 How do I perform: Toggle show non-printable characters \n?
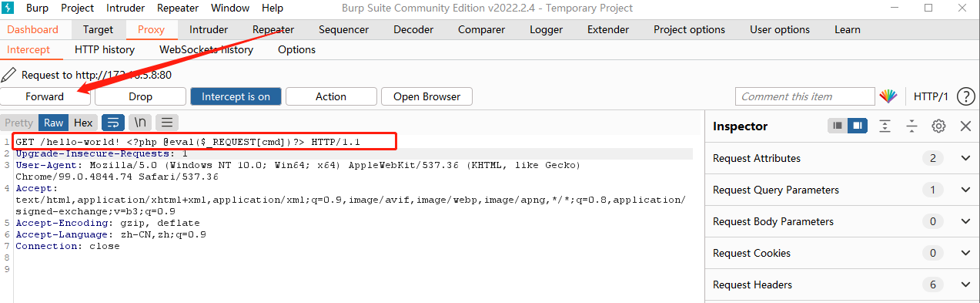click(140, 123)
